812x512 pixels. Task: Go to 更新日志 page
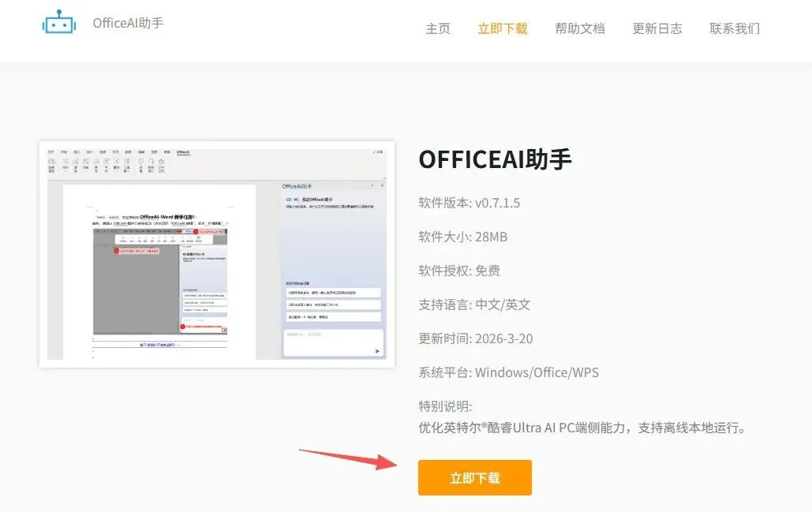(657, 28)
